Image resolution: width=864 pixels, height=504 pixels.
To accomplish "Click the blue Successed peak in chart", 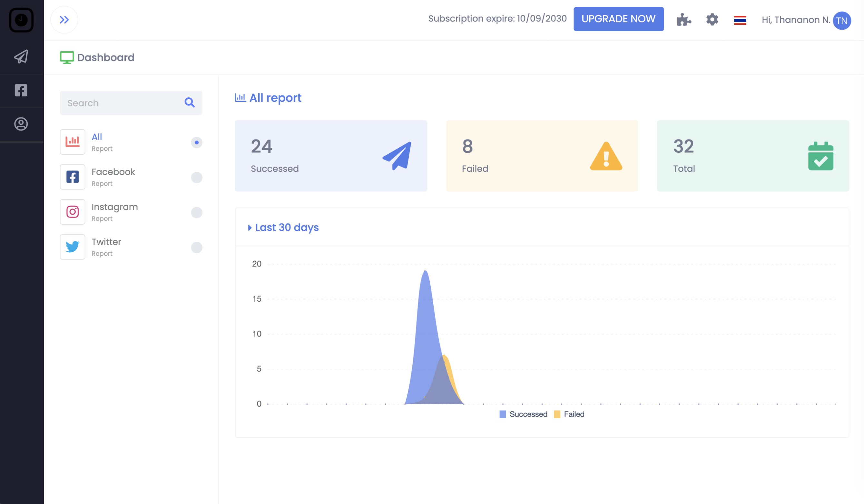I will 425,272.
